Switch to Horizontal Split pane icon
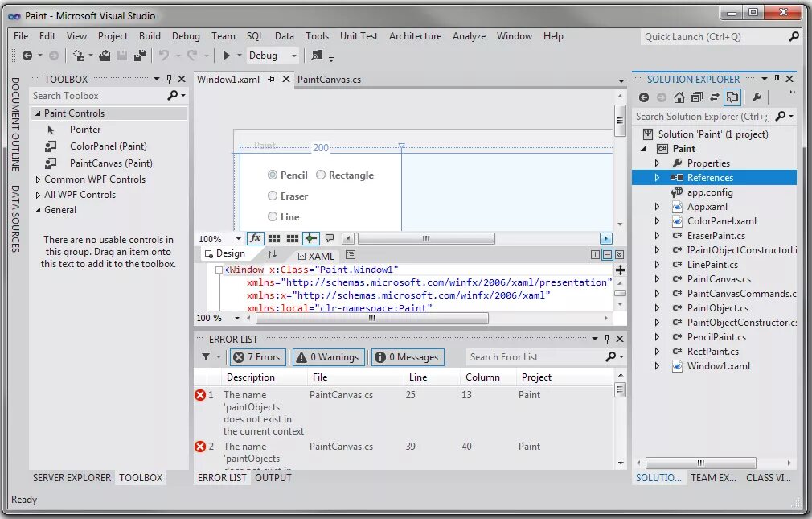The image size is (812, 519). 608,254
